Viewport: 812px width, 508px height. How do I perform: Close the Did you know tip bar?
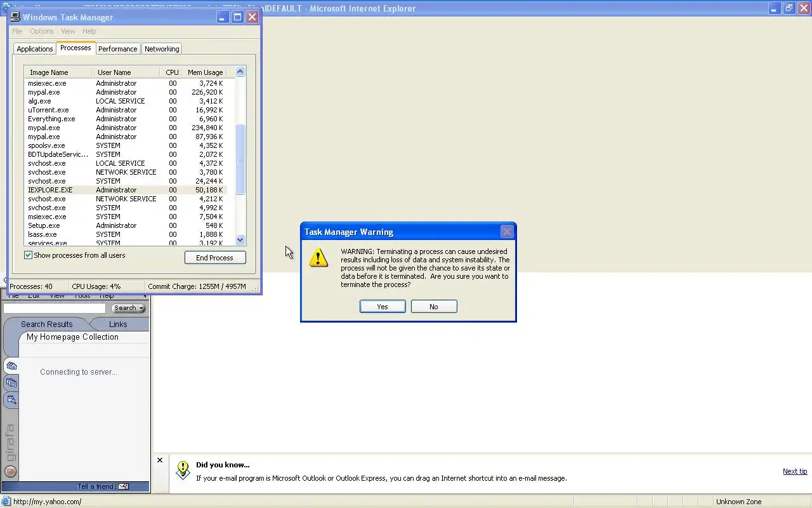click(x=160, y=460)
